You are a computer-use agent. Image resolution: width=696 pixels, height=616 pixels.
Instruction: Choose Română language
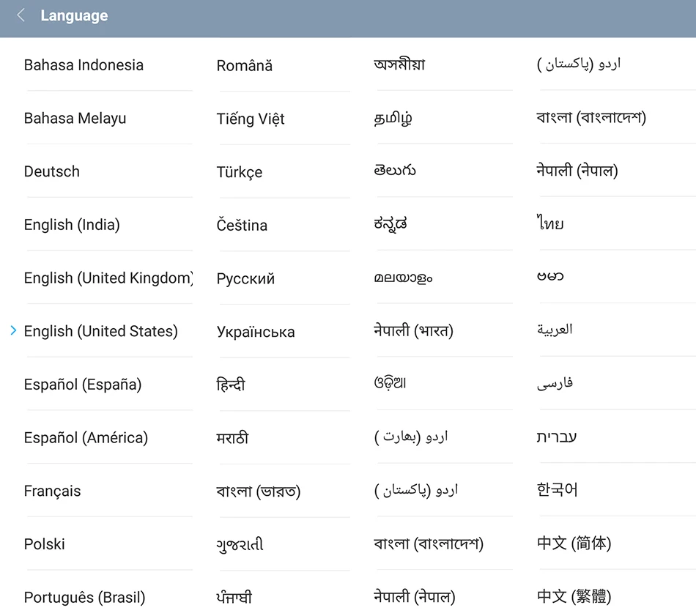(x=245, y=65)
